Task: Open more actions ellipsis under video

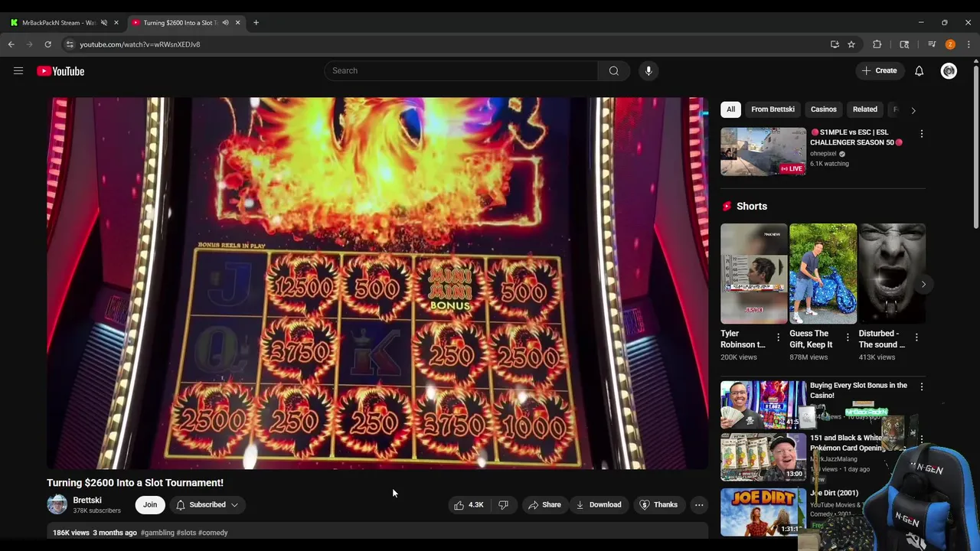Action: tap(699, 505)
